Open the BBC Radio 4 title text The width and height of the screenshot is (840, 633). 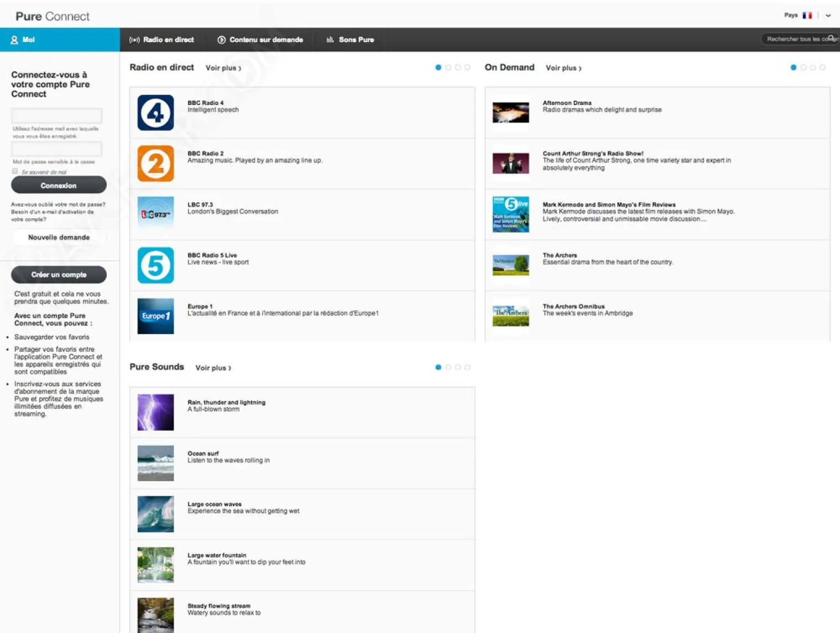pyautogui.click(x=206, y=103)
